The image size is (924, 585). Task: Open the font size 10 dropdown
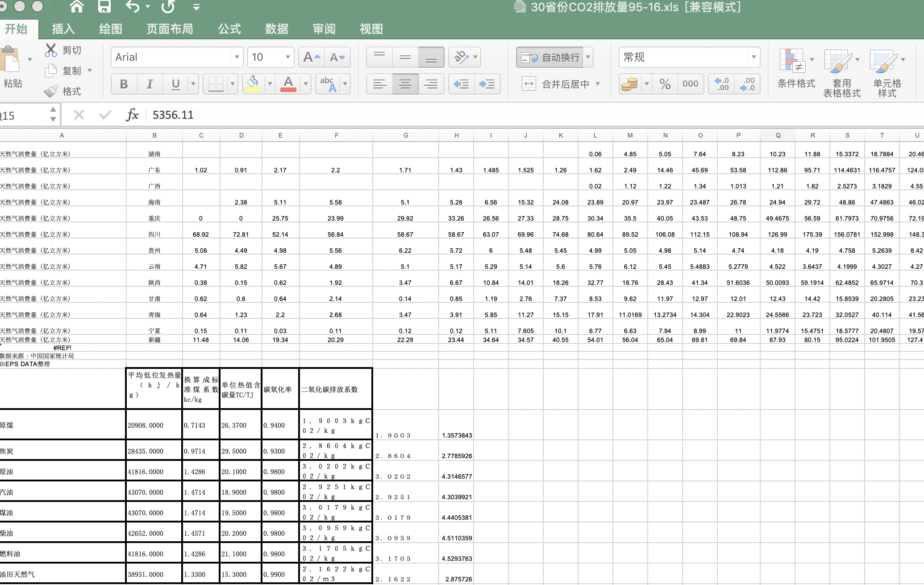tap(287, 57)
